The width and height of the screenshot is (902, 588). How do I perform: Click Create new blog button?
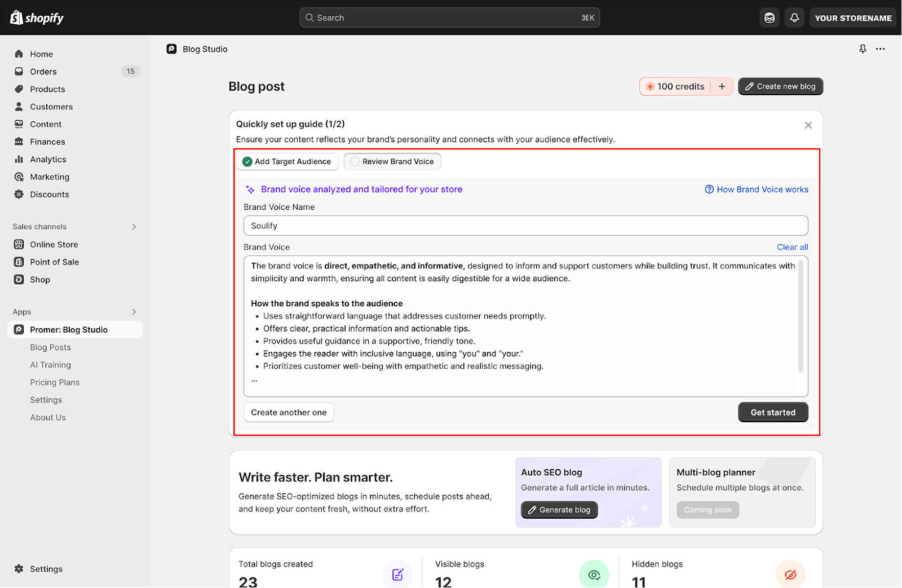tap(781, 86)
